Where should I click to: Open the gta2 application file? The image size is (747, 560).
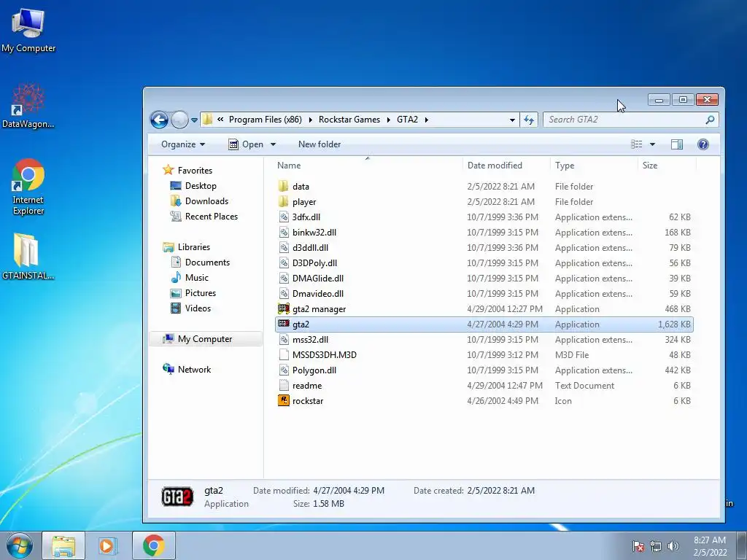(484, 324)
